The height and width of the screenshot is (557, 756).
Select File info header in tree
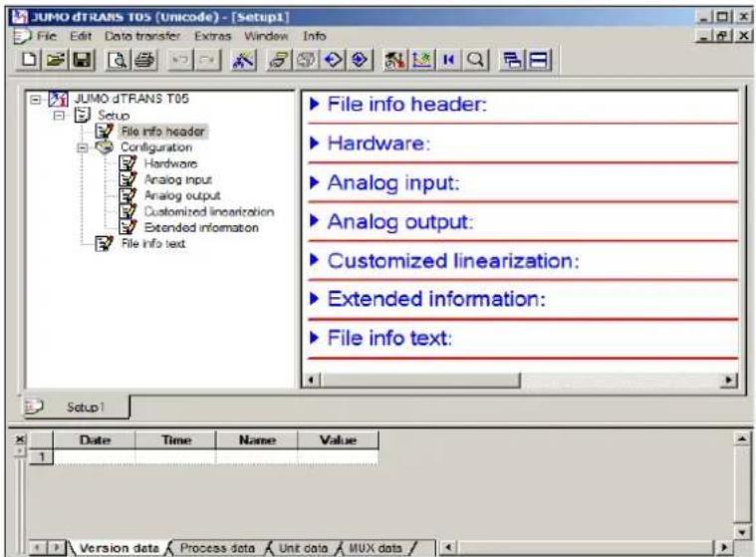click(163, 132)
